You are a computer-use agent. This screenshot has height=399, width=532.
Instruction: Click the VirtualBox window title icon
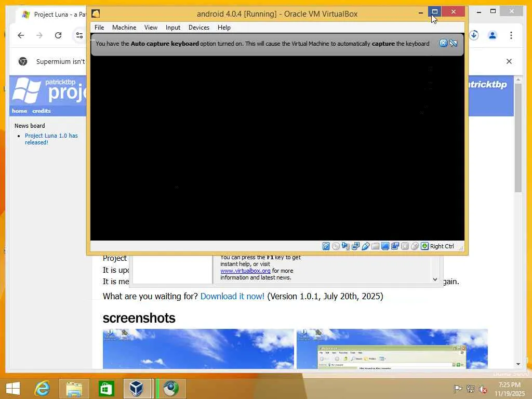coord(96,14)
